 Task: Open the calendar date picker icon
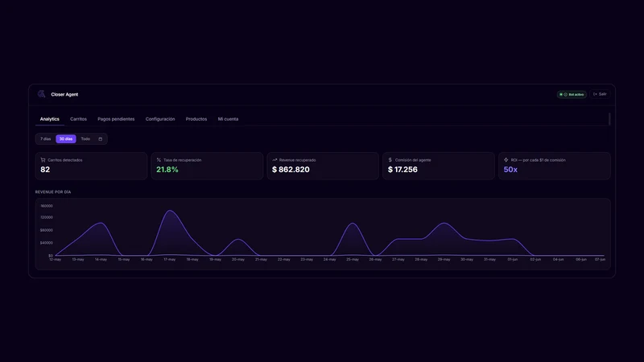click(x=100, y=139)
